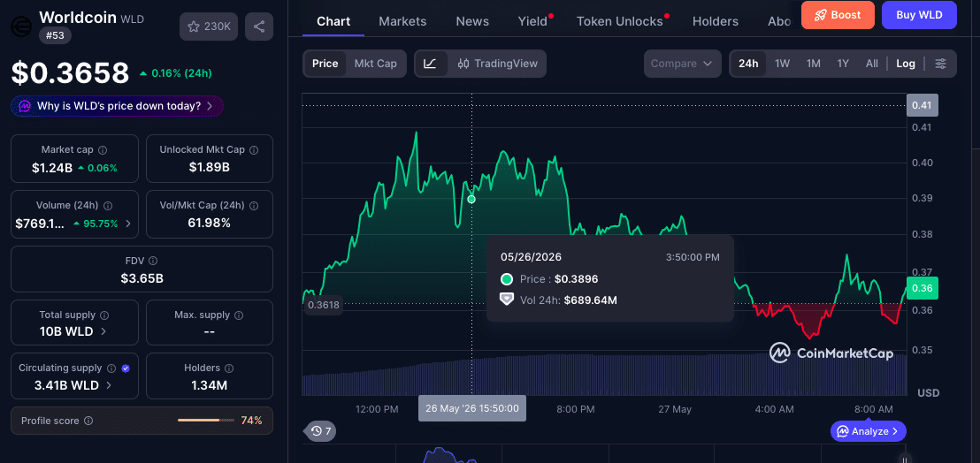The width and height of the screenshot is (980, 463).
Task: Click the '26 May '26 15:50:00' time label
Action: (472, 409)
